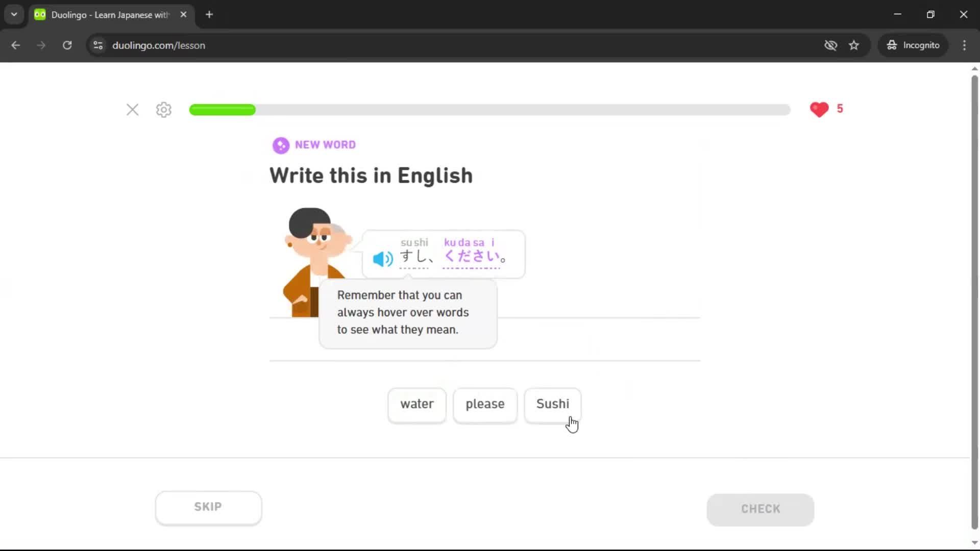Click the NEW WORD badge icon

(x=281, y=145)
